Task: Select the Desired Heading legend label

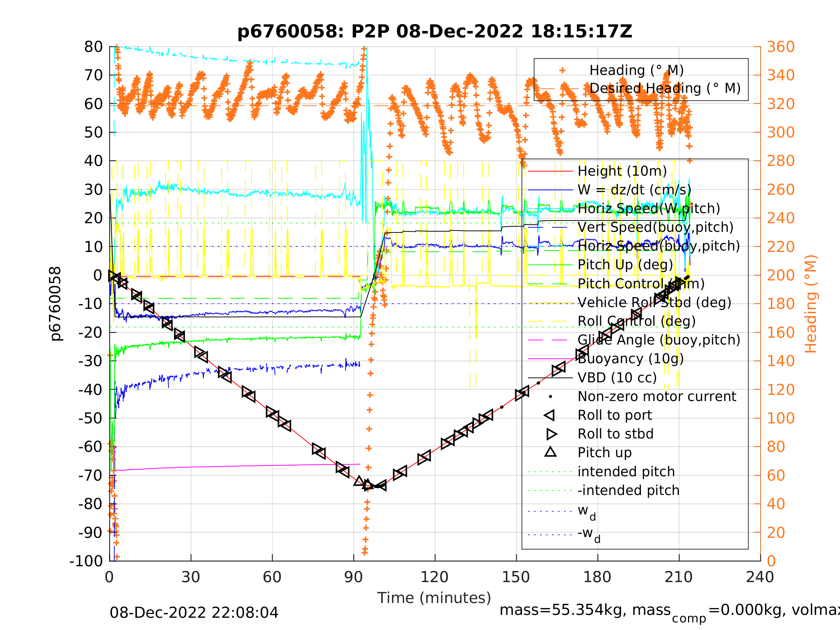Action: (x=665, y=89)
